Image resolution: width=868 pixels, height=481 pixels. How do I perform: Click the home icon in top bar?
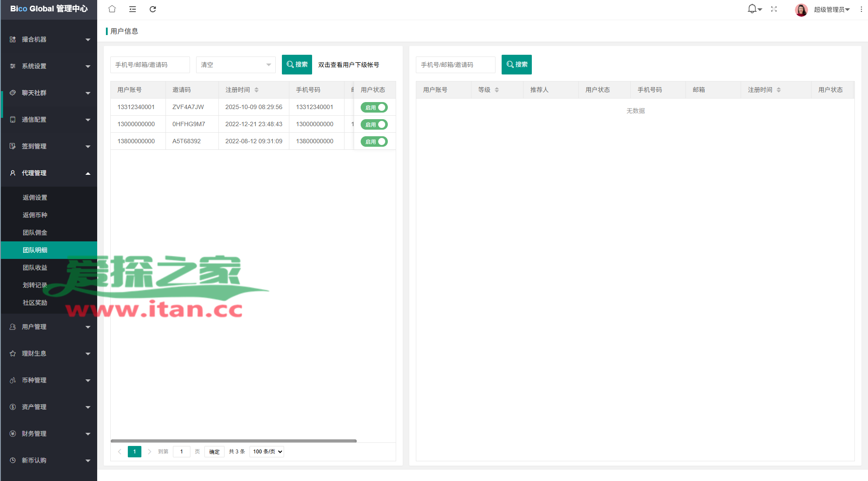click(x=112, y=9)
